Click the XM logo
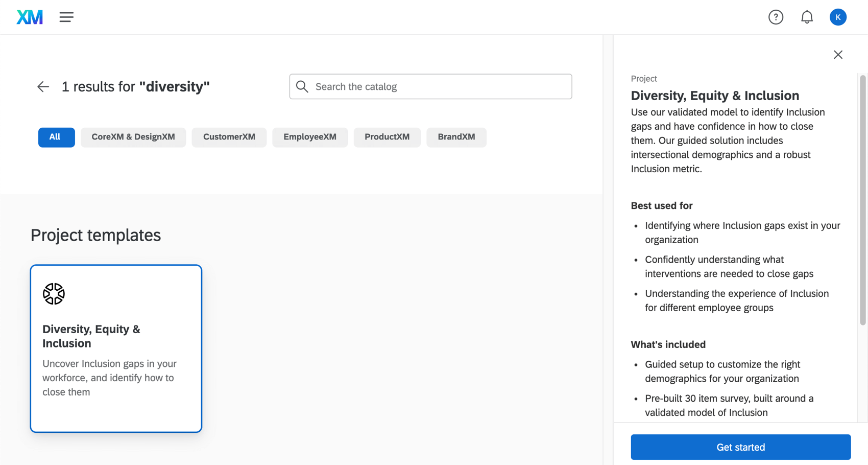 tap(30, 17)
